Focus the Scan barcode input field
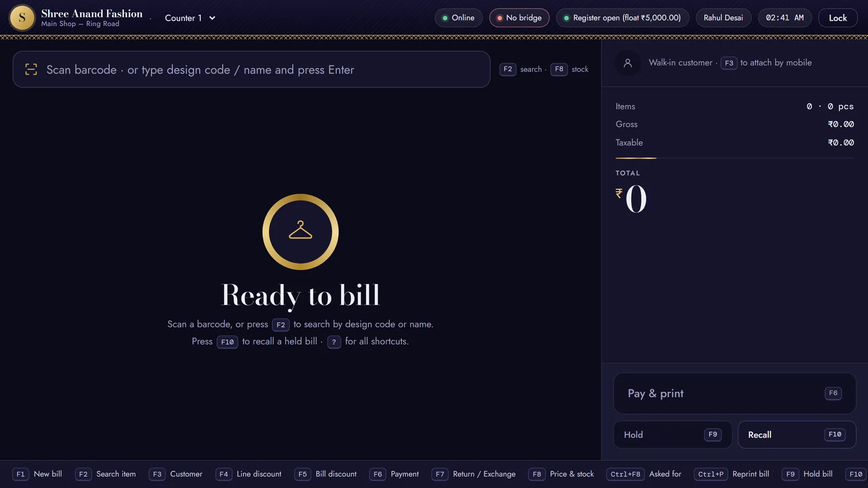Viewport: 868px width, 488px height. pyautogui.click(x=252, y=69)
